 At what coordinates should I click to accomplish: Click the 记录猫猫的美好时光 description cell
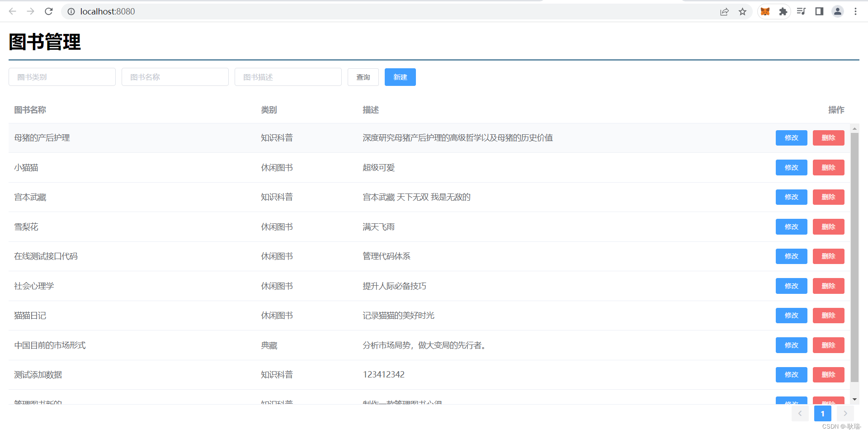[398, 316]
